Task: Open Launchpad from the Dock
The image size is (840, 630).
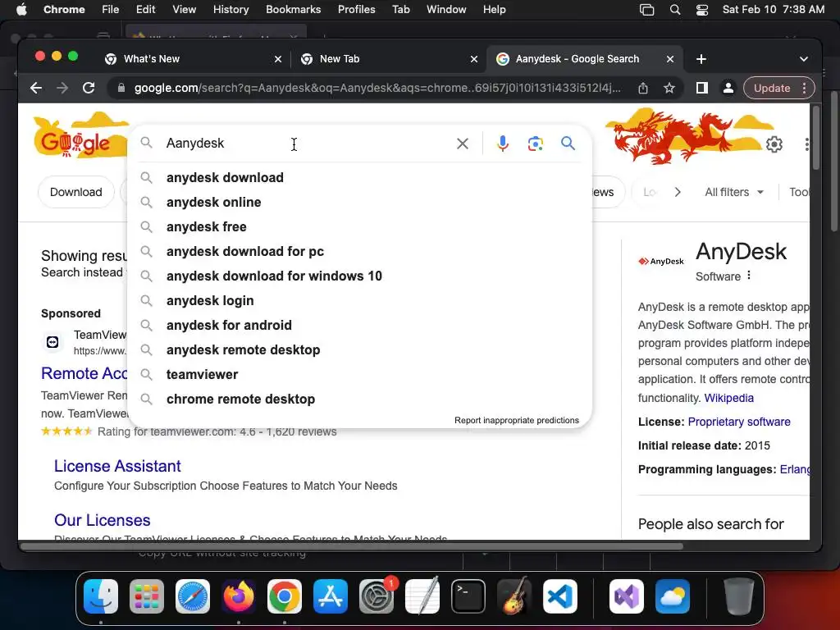Action: 147,596
